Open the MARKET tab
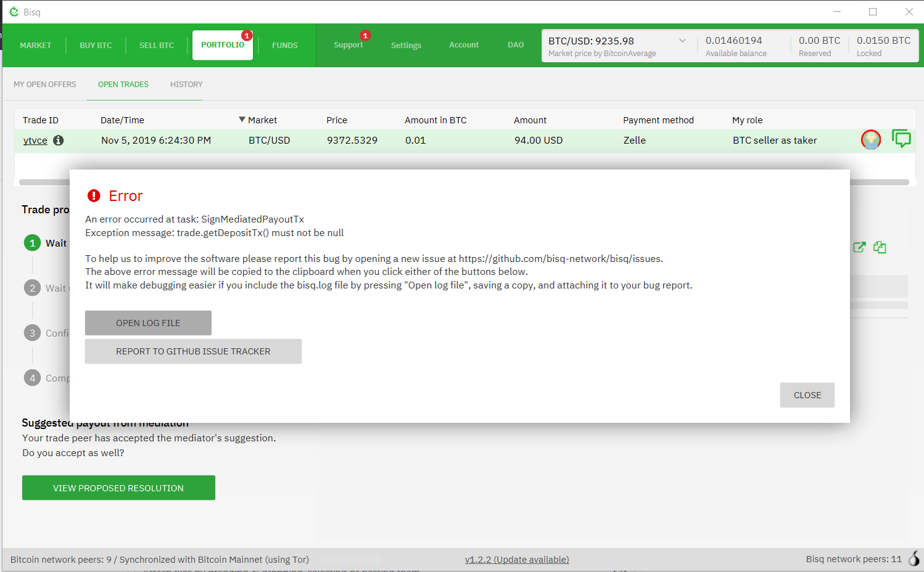 (x=36, y=46)
